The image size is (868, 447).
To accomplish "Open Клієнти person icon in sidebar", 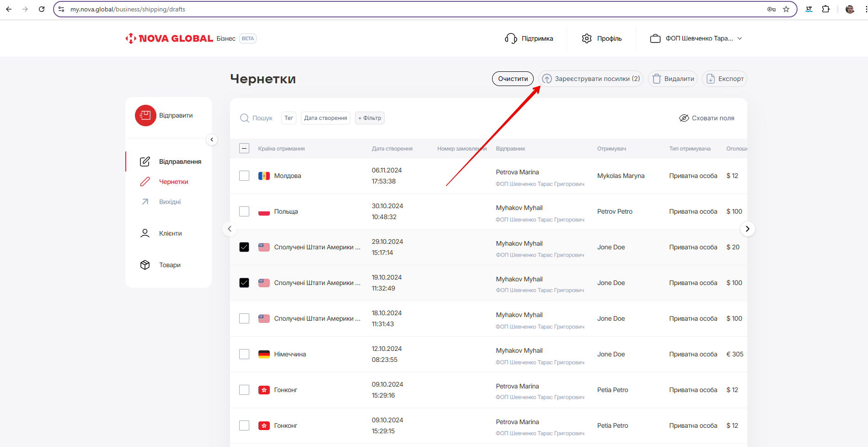I will pyautogui.click(x=145, y=233).
